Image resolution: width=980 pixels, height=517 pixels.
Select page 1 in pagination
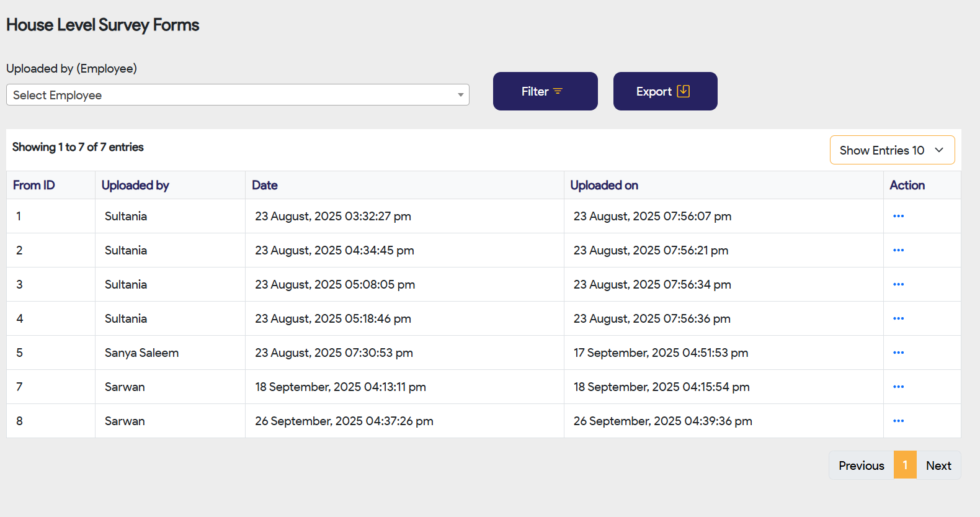905,465
